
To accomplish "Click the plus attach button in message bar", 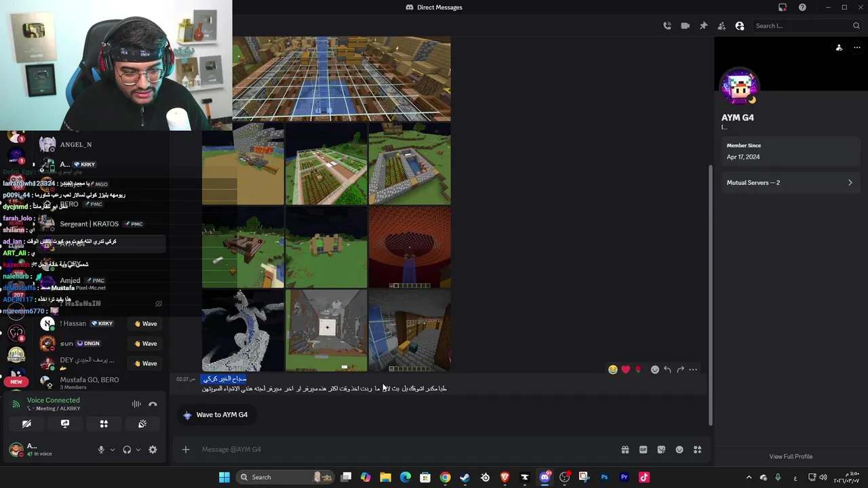I will pyautogui.click(x=185, y=449).
